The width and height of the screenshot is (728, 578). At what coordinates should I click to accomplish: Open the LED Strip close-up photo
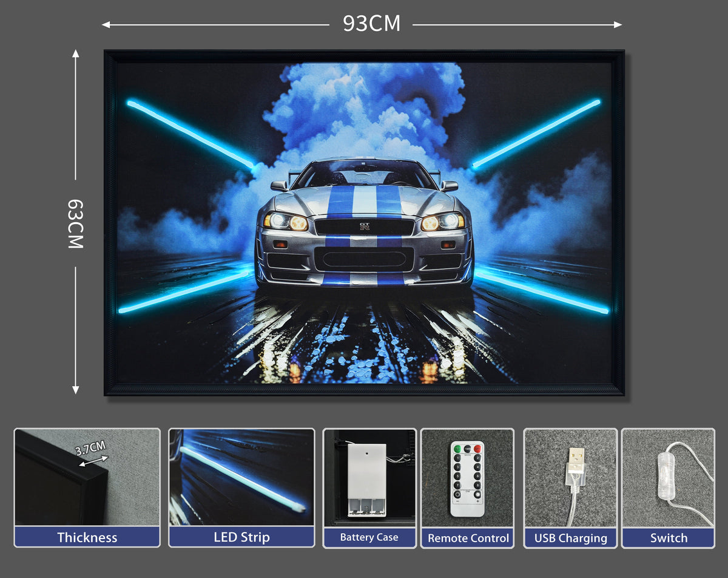click(241, 477)
